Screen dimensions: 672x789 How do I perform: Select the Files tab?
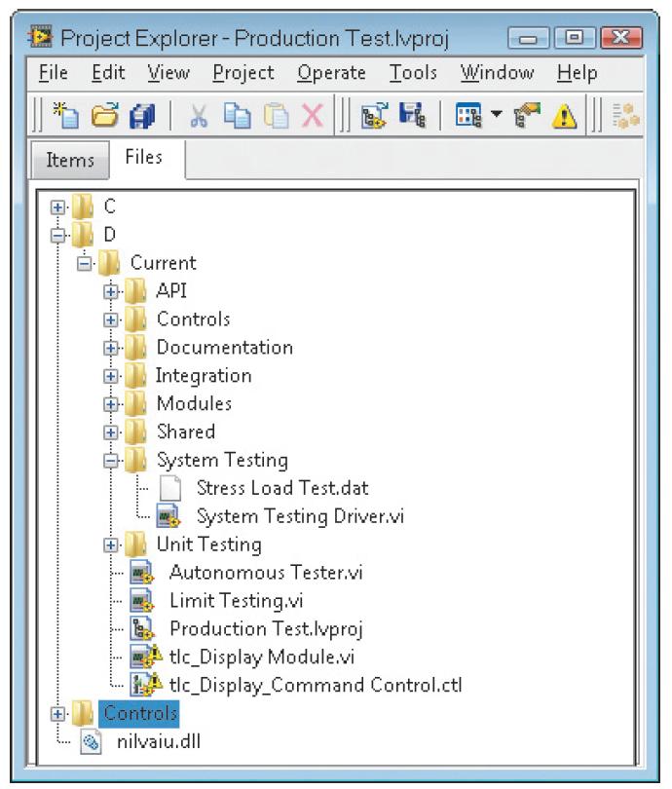pyautogui.click(x=144, y=158)
